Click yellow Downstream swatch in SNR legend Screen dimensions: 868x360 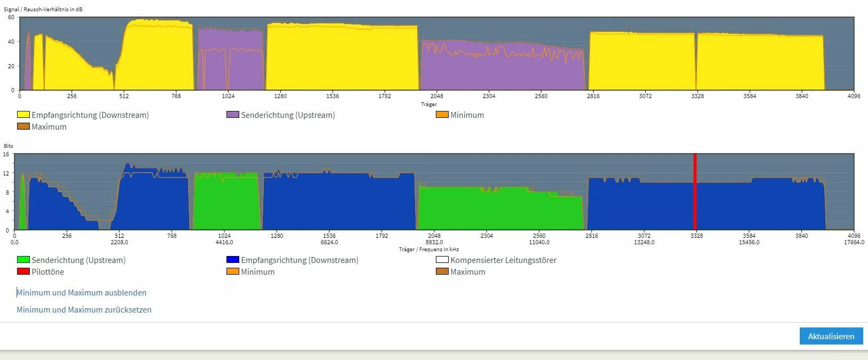tap(23, 115)
